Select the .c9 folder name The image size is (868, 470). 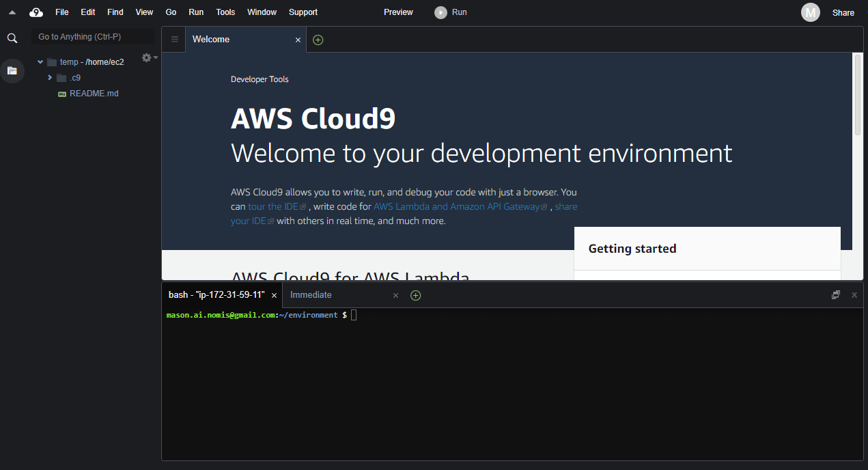coord(75,78)
